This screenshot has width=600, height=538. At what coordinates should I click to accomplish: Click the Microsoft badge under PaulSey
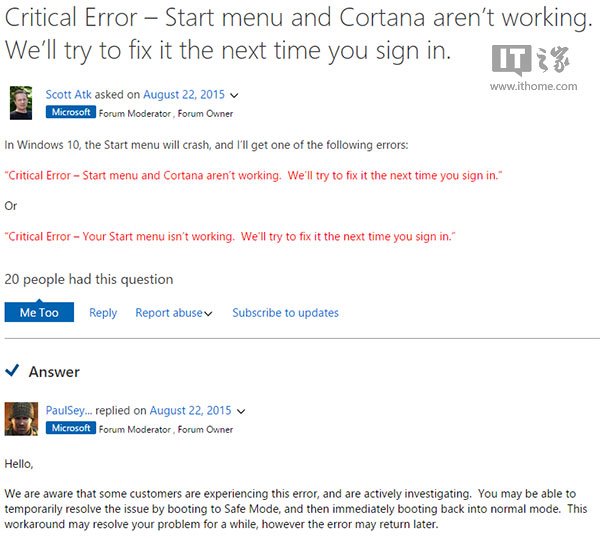click(x=71, y=428)
